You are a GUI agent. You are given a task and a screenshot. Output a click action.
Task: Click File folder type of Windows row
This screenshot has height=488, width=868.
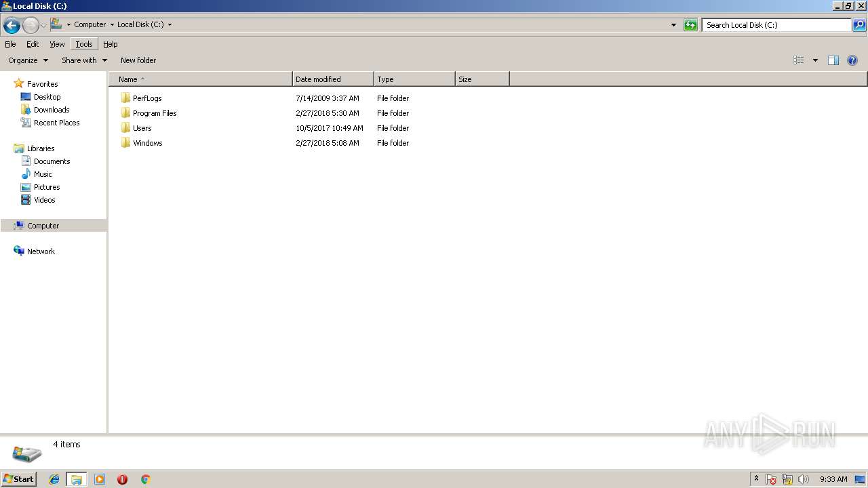pyautogui.click(x=393, y=143)
